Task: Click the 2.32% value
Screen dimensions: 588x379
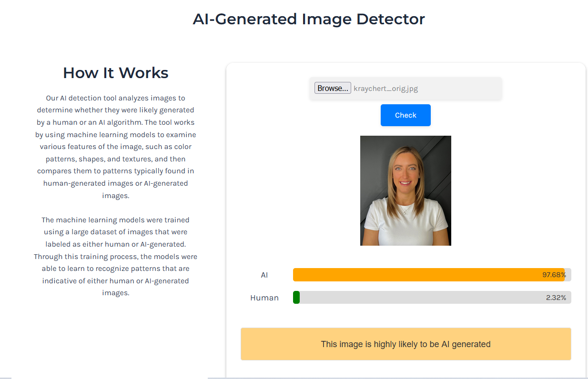Action: click(556, 298)
